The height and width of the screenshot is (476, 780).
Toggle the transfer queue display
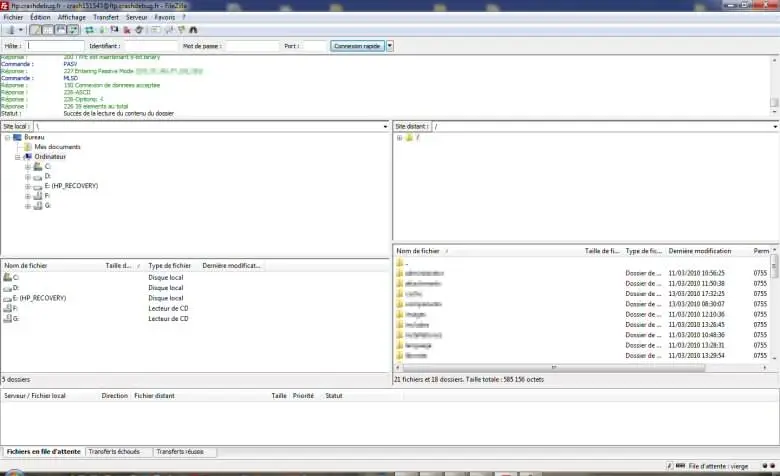pyautogui.click(x=73, y=30)
